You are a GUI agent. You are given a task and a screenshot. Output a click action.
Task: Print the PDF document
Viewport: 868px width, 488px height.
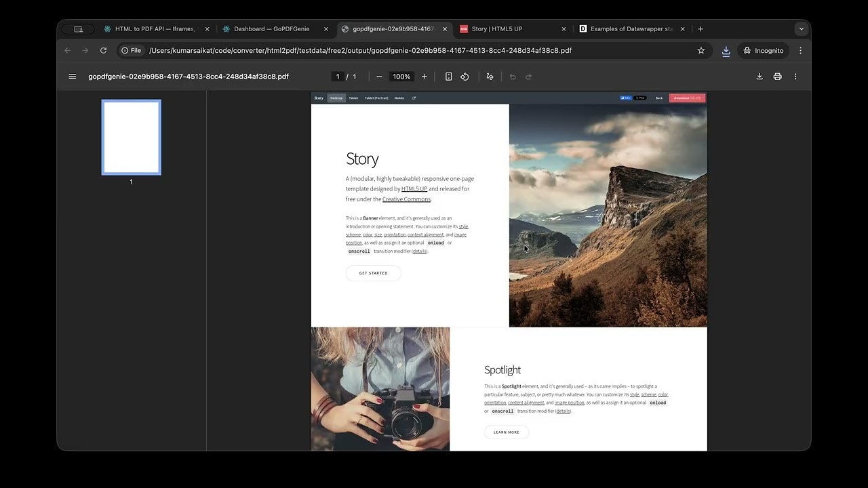point(777,77)
